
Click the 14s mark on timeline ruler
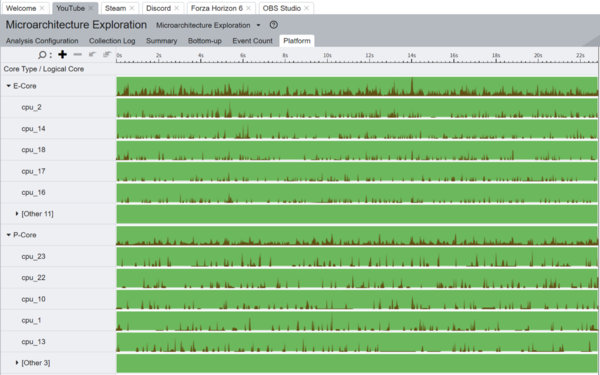(x=412, y=55)
